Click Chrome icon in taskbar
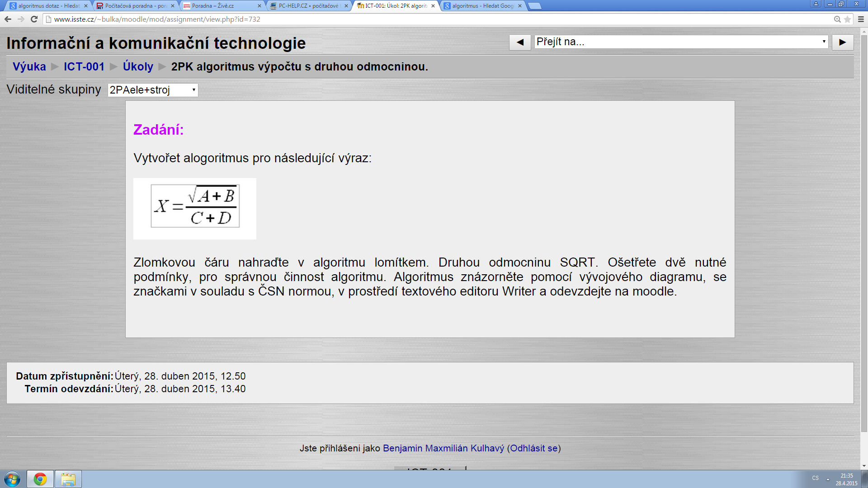The height and width of the screenshot is (488, 868). click(40, 479)
